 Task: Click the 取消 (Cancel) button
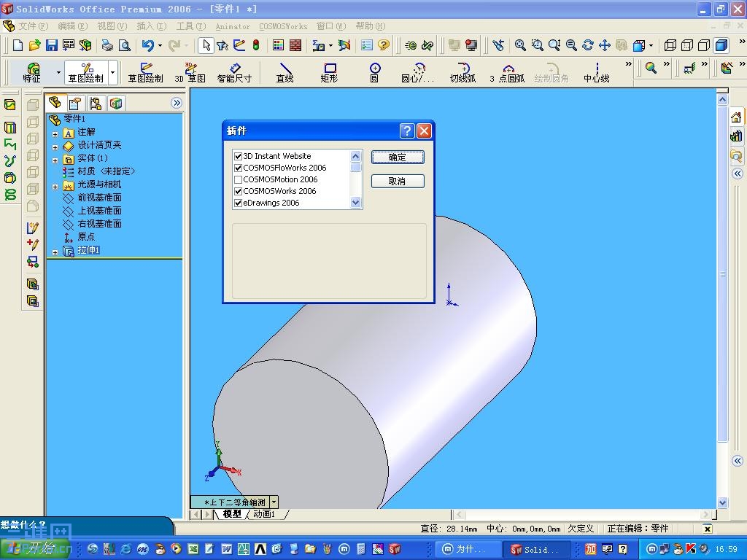(x=398, y=181)
